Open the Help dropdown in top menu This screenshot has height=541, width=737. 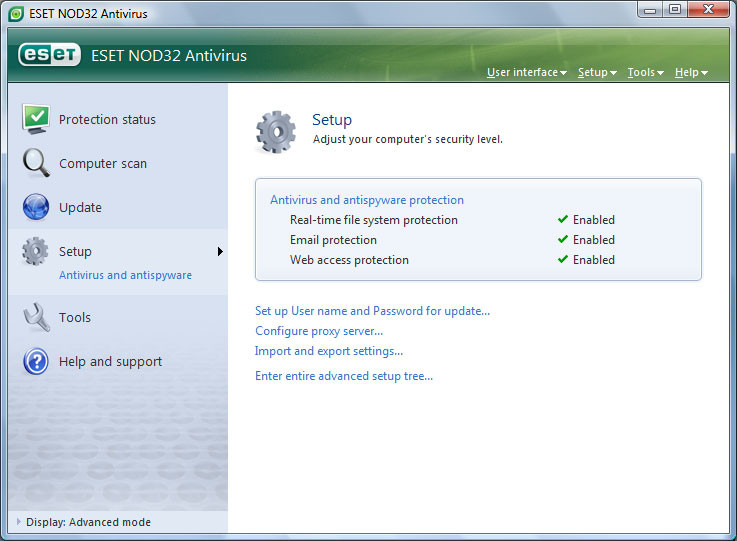pos(691,72)
